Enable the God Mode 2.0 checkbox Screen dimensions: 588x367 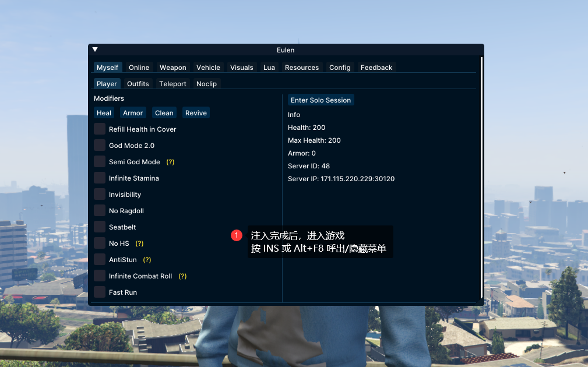100,145
